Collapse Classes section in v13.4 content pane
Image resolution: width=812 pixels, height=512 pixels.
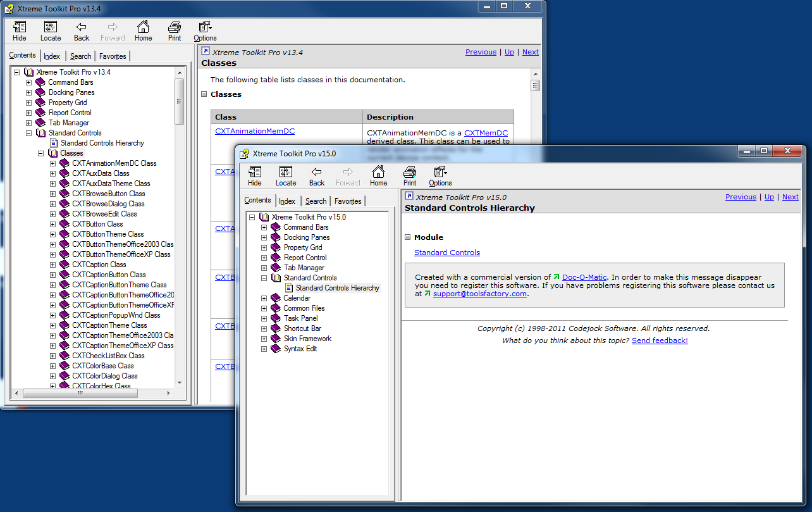pyautogui.click(x=204, y=94)
